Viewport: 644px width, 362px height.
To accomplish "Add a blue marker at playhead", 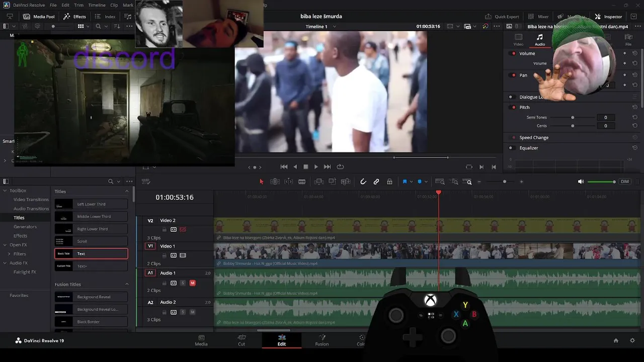I will coord(419,182).
